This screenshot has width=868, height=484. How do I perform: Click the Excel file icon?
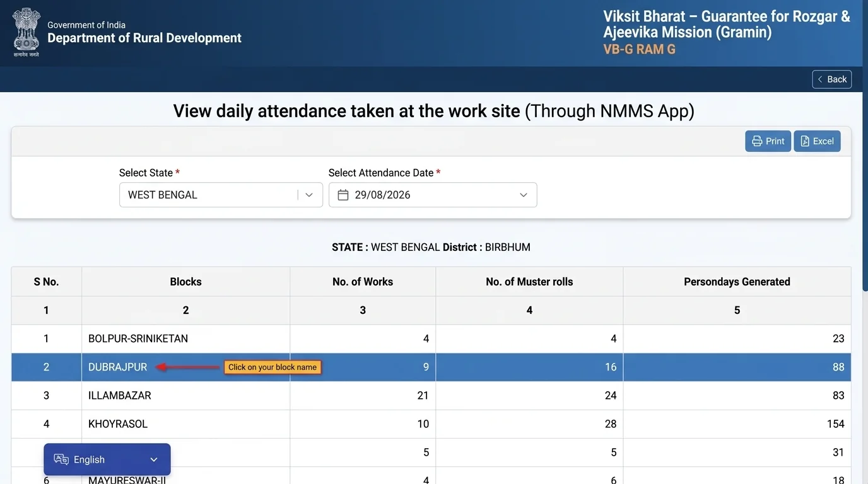tap(805, 141)
